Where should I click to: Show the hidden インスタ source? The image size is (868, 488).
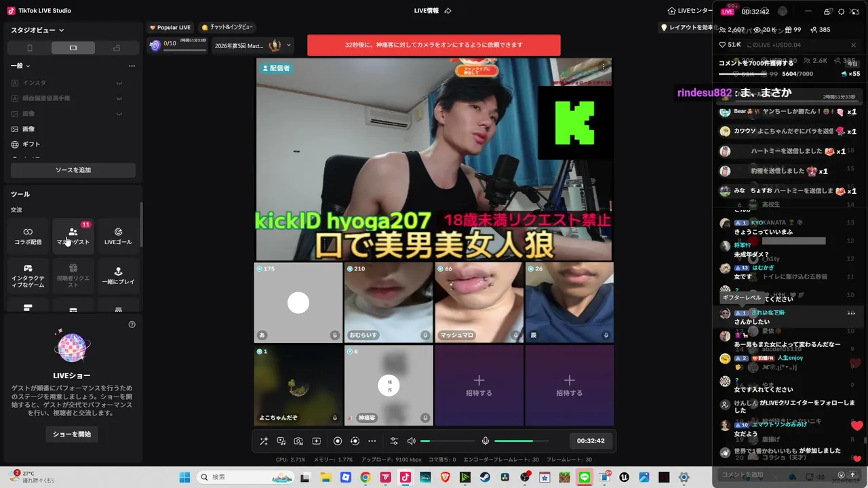tap(119, 83)
